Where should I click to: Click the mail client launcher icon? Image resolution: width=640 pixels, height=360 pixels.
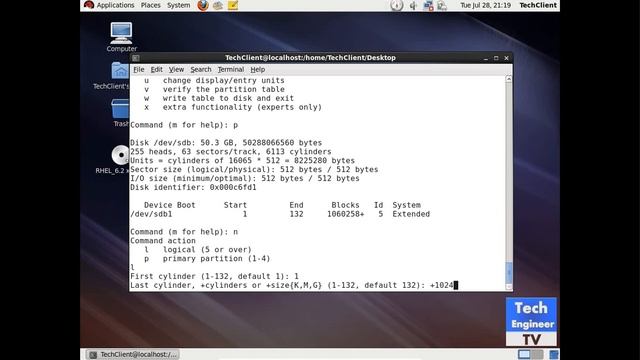(218, 5)
